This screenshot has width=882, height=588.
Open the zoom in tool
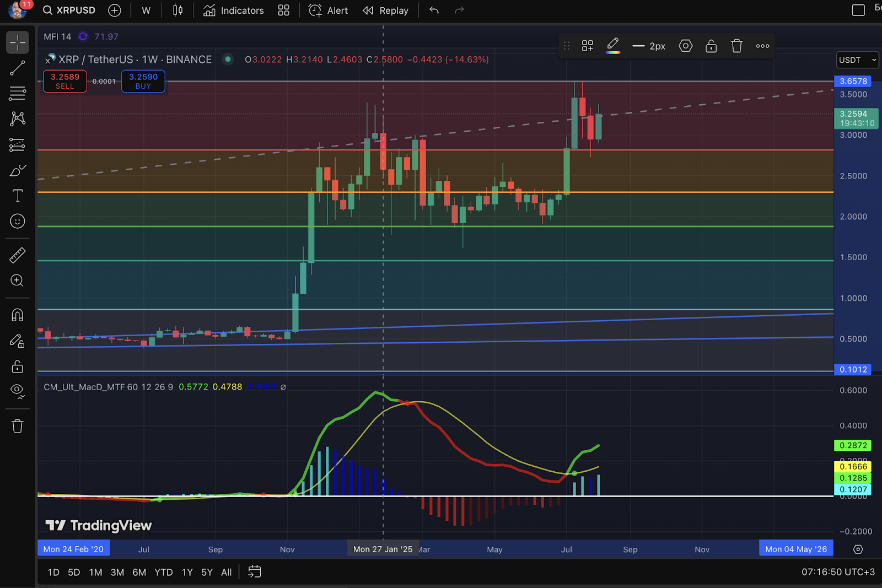click(x=17, y=280)
